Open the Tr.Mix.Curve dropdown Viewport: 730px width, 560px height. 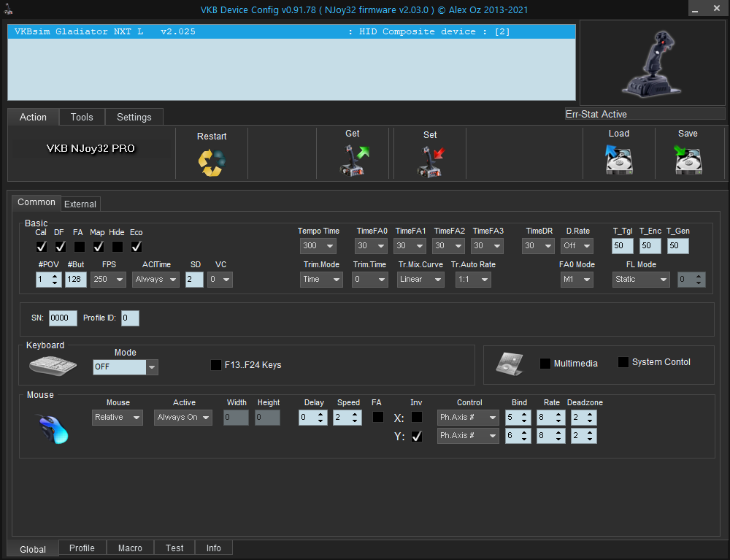(x=420, y=280)
